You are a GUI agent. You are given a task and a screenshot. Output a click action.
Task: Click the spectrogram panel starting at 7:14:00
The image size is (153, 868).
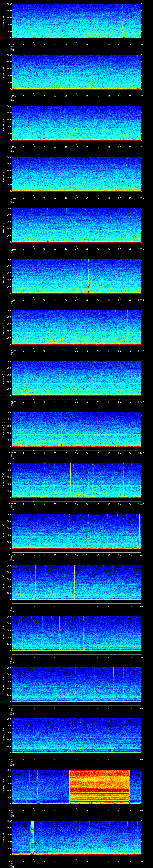[76, 21]
